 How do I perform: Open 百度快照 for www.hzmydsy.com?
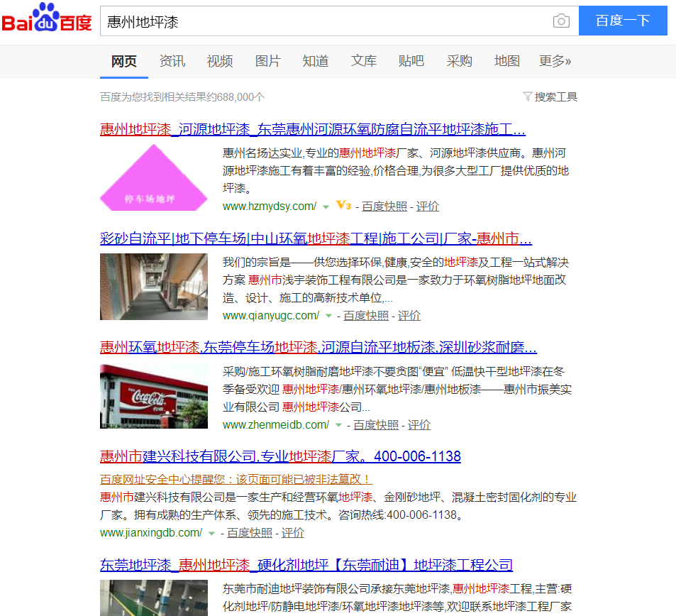tap(384, 207)
